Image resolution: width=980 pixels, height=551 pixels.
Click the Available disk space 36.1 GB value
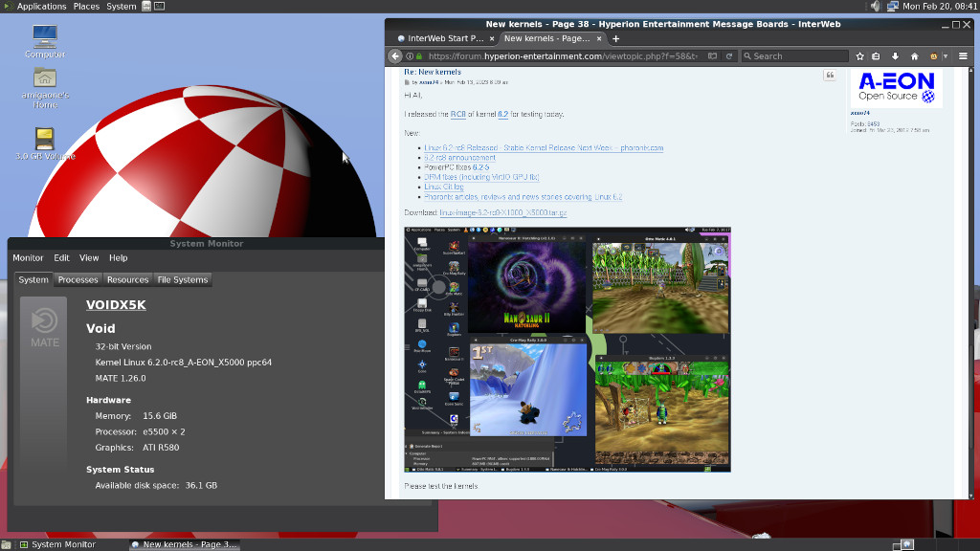[201, 485]
